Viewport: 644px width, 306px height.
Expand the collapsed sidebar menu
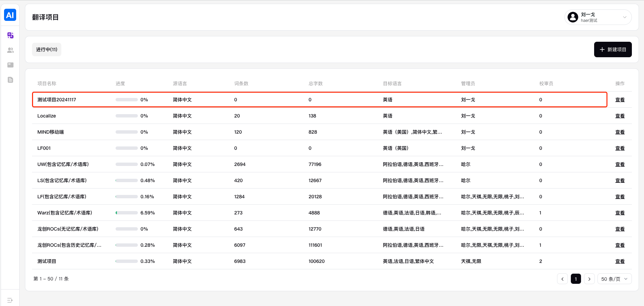pyautogui.click(x=10, y=300)
